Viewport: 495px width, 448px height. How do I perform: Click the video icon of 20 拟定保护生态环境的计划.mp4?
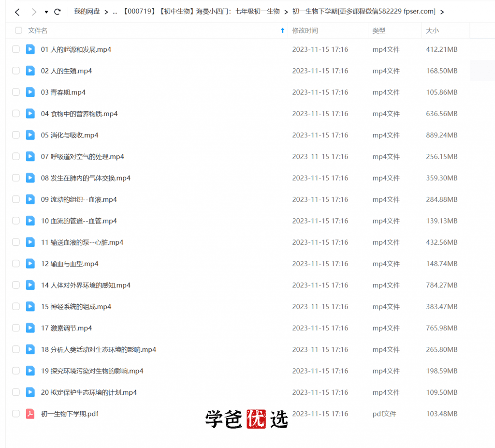30,392
